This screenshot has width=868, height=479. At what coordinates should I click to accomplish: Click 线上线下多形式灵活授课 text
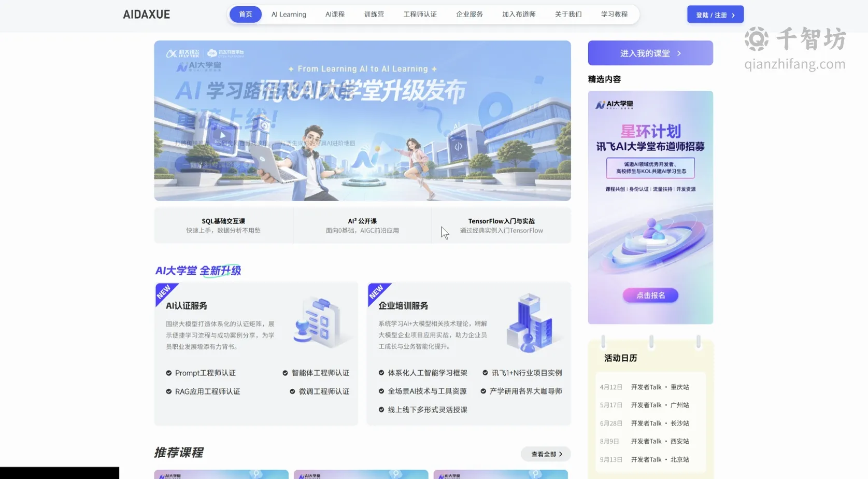tap(428, 410)
